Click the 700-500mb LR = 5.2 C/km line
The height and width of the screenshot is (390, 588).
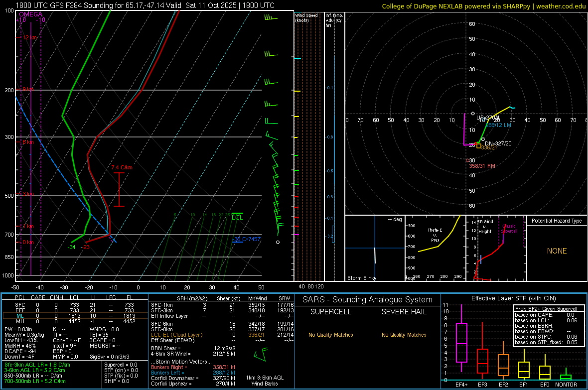click(35, 382)
